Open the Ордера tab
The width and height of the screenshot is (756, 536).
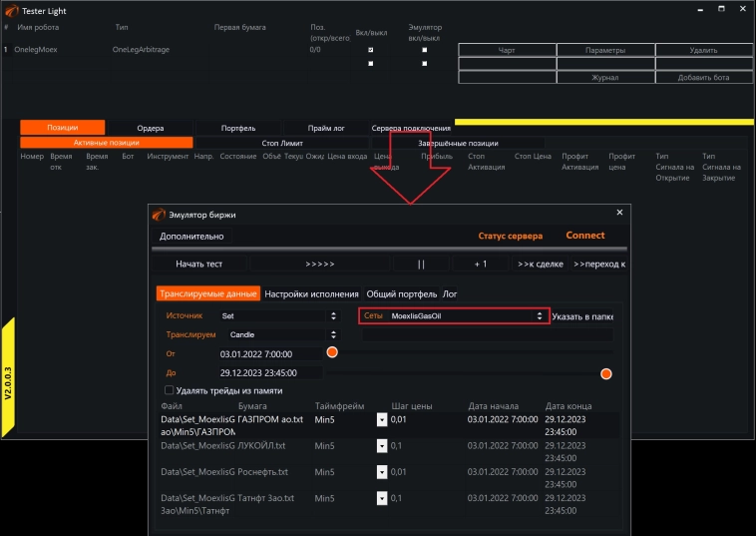151,128
